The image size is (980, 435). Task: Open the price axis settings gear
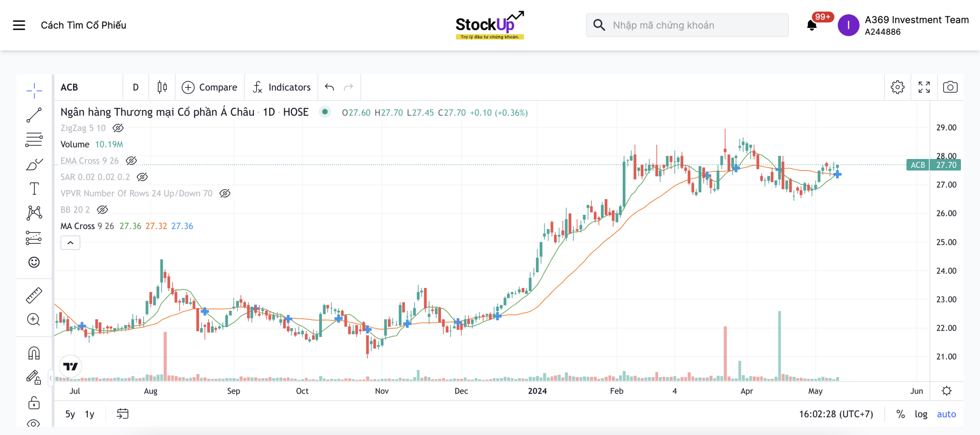(x=947, y=391)
